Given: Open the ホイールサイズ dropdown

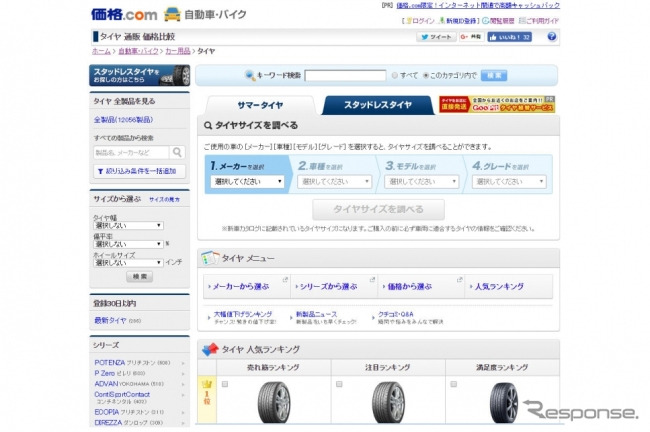Looking at the screenshot, I should point(128,262).
